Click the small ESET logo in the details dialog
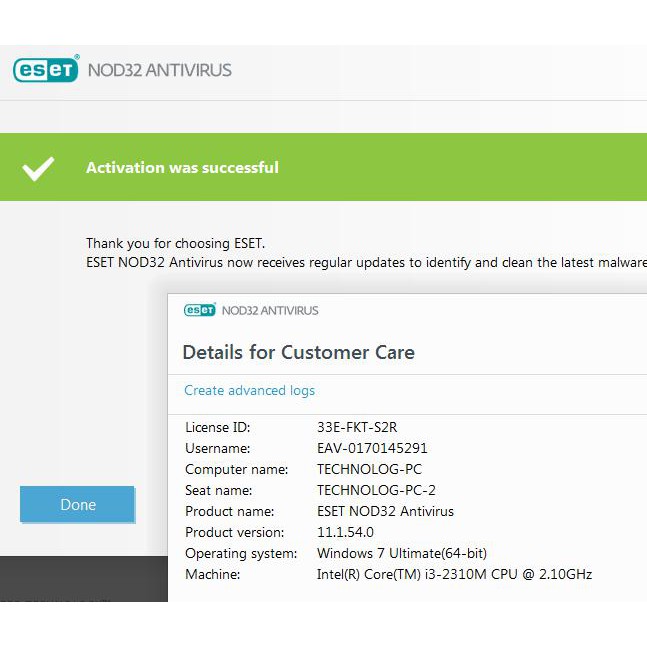The width and height of the screenshot is (647, 647). point(199,310)
